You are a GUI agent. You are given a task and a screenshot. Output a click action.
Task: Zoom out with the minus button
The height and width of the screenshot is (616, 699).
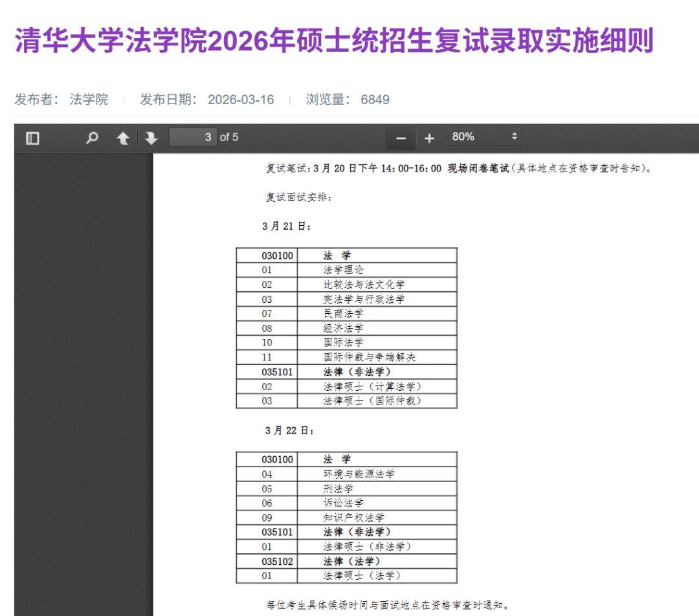click(401, 138)
